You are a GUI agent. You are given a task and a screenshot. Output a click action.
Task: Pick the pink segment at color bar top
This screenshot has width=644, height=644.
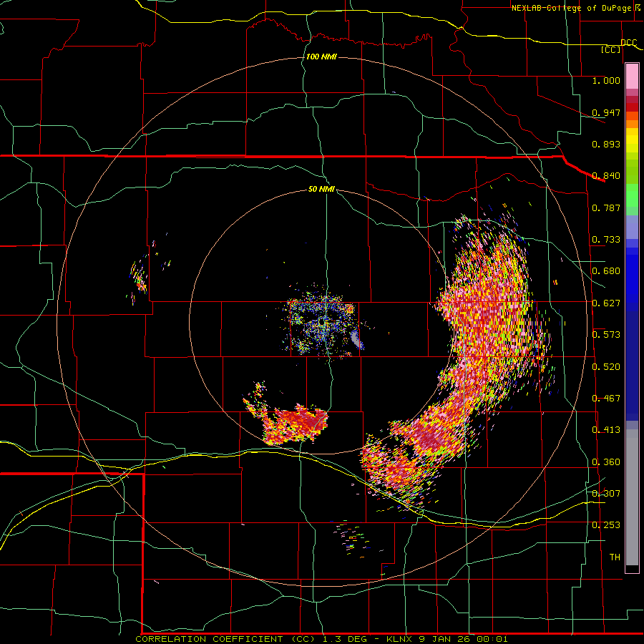coord(632,76)
